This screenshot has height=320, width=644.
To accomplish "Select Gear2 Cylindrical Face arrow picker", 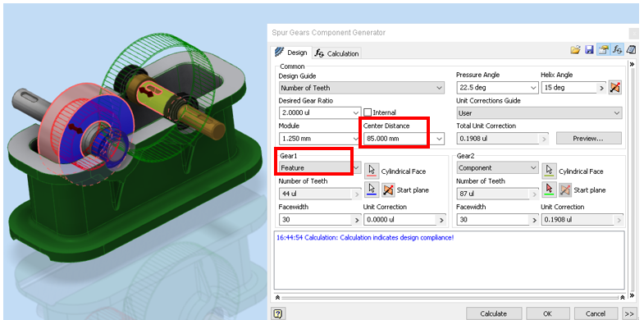I will point(549,170).
